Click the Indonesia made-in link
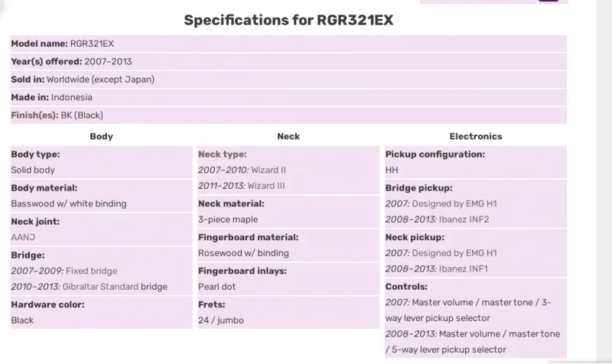 coord(72,98)
